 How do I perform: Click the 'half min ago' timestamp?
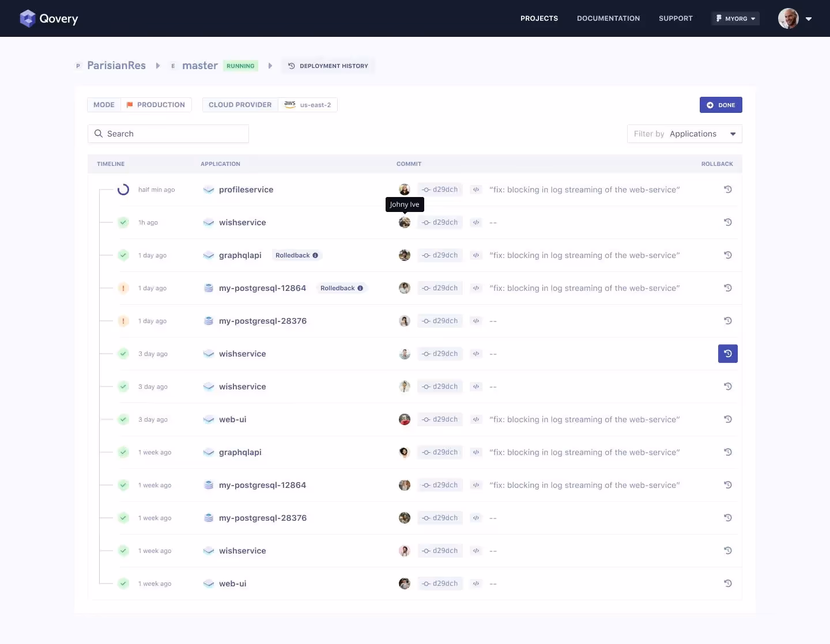(156, 190)
